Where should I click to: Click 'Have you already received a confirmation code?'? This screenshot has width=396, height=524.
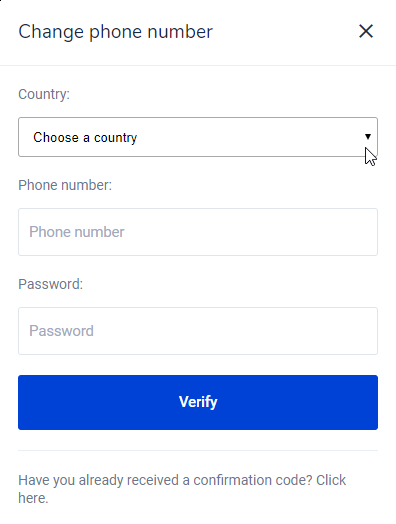[x=165, y=480]
